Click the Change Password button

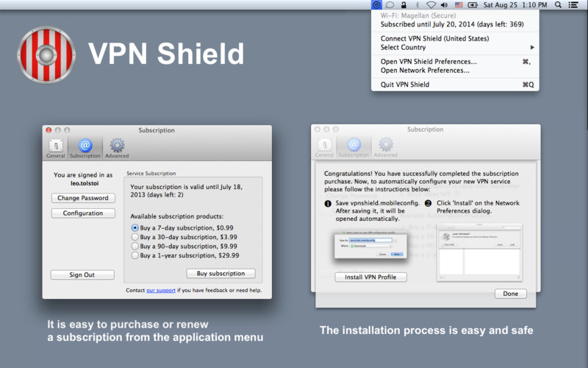[83, 198]
